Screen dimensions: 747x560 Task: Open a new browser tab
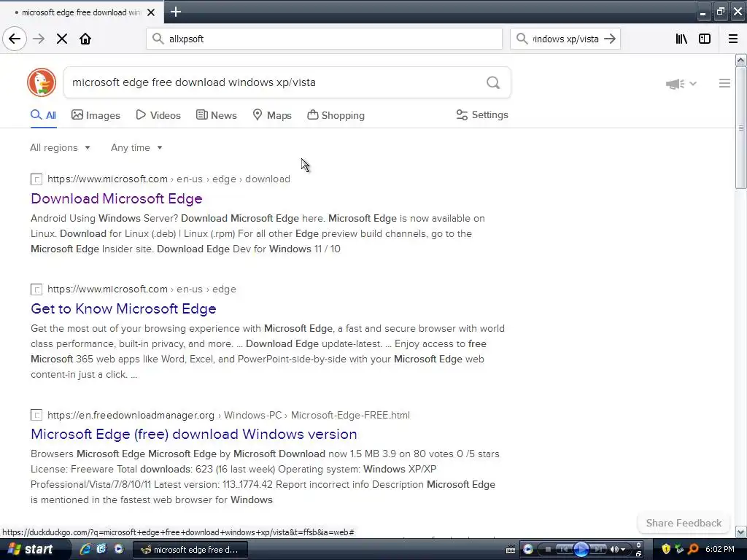(176, 12)
